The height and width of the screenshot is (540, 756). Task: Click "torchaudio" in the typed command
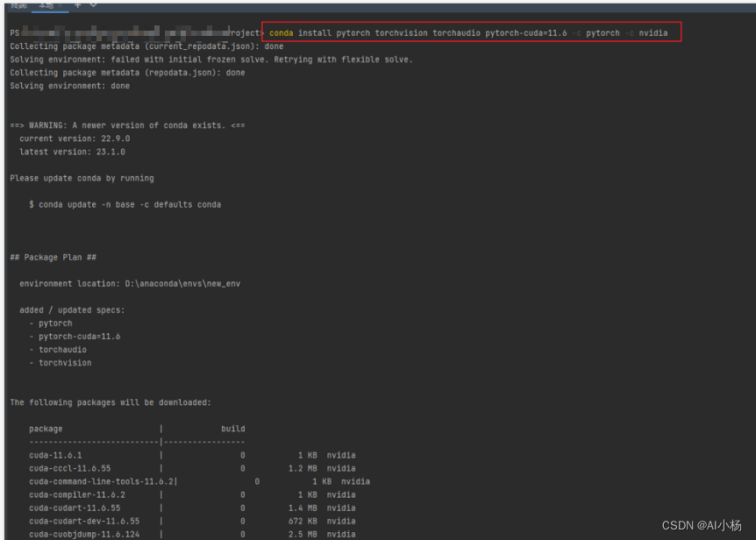(456, 33)
